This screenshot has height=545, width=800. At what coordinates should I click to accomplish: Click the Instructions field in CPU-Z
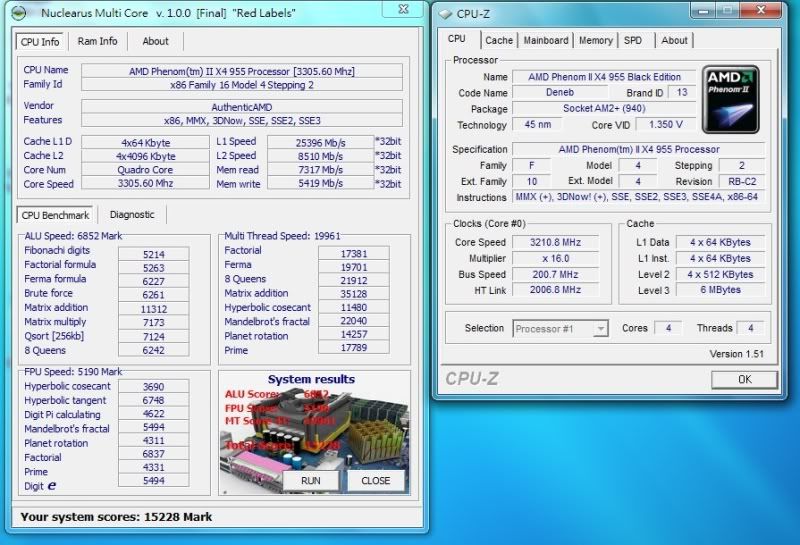pos(638,196)
